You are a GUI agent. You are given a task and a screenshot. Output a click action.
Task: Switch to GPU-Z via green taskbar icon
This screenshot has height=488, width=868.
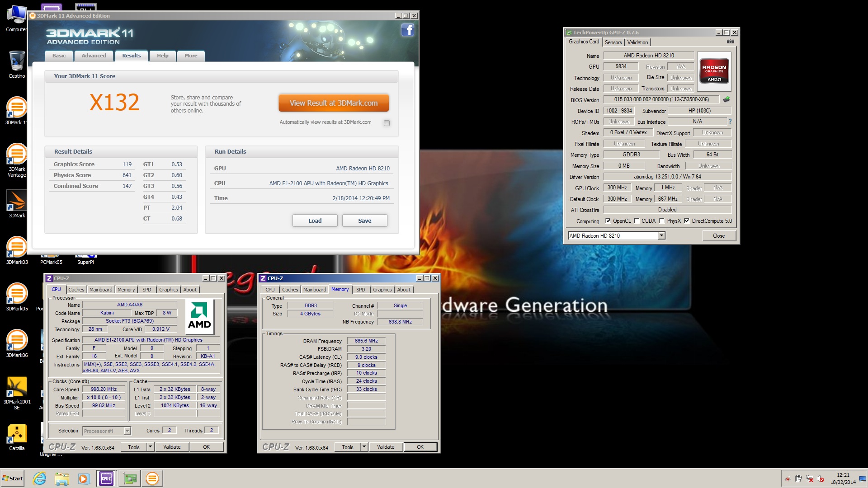[130, 479]
